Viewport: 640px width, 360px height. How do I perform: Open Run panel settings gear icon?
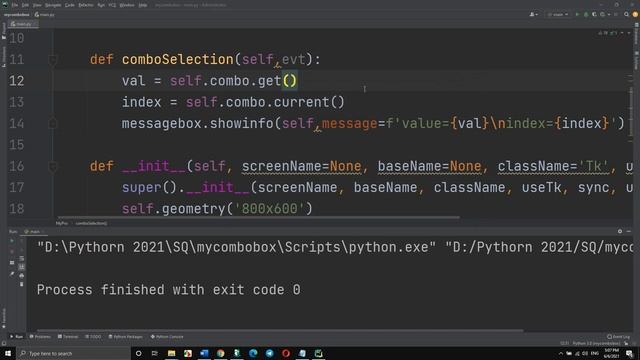click(x=620, y=231)
